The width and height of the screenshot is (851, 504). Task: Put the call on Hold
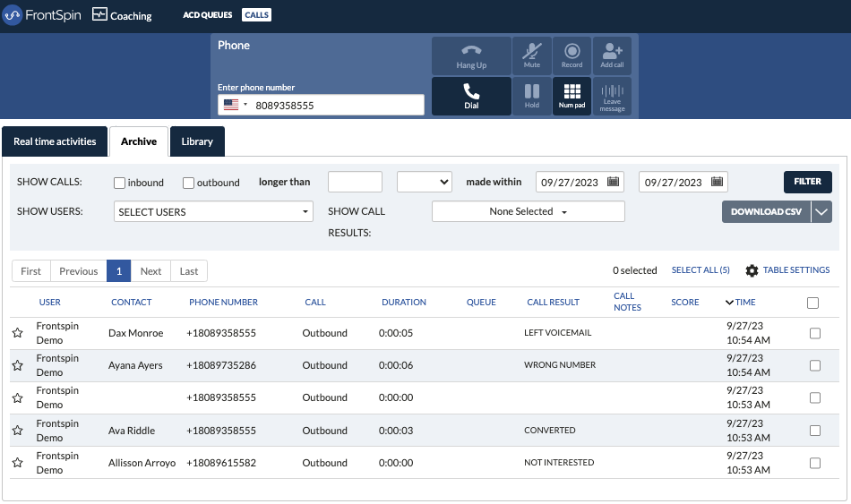tap(532, 96)
